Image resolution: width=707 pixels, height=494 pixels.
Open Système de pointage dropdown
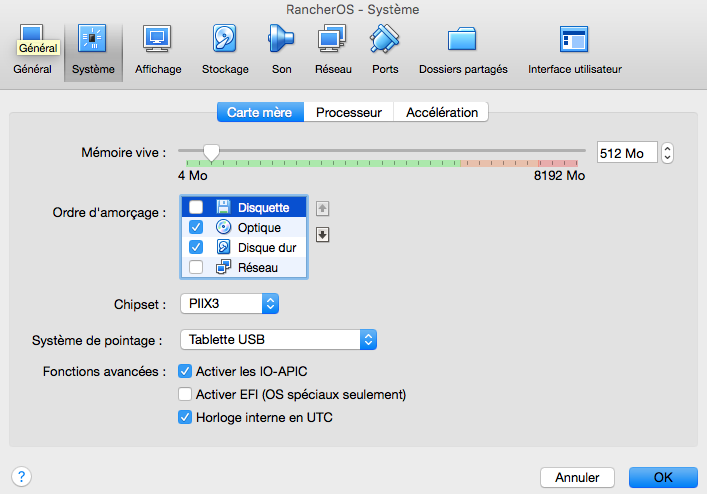point(278,340)
